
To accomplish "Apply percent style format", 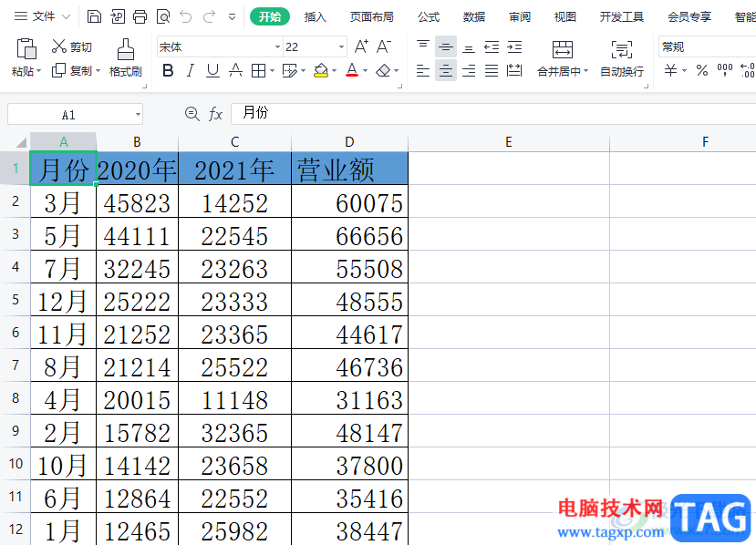I will (702, 71).
